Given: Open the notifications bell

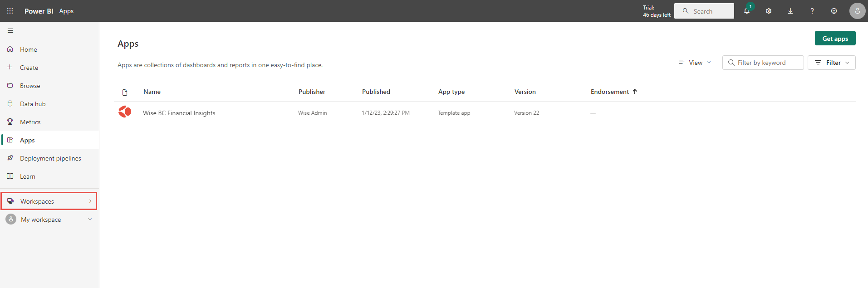Looking at the screenshot, I should (747, 11).
